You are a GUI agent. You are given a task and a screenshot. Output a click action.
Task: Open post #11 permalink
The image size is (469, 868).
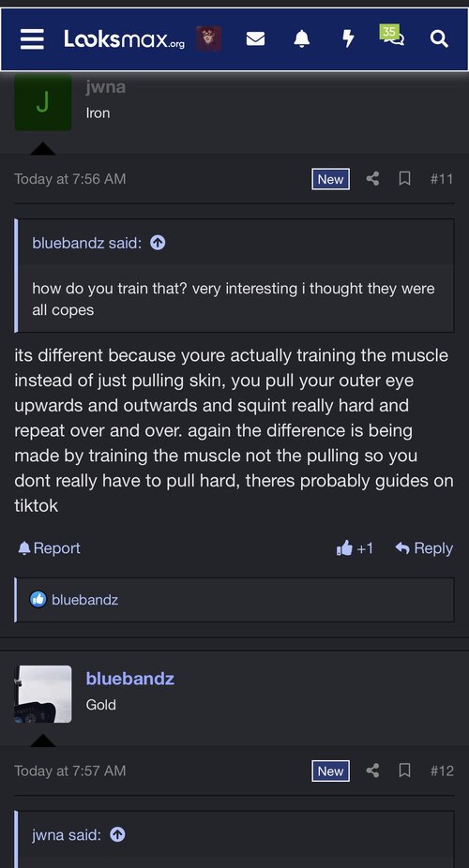[441, 179]
